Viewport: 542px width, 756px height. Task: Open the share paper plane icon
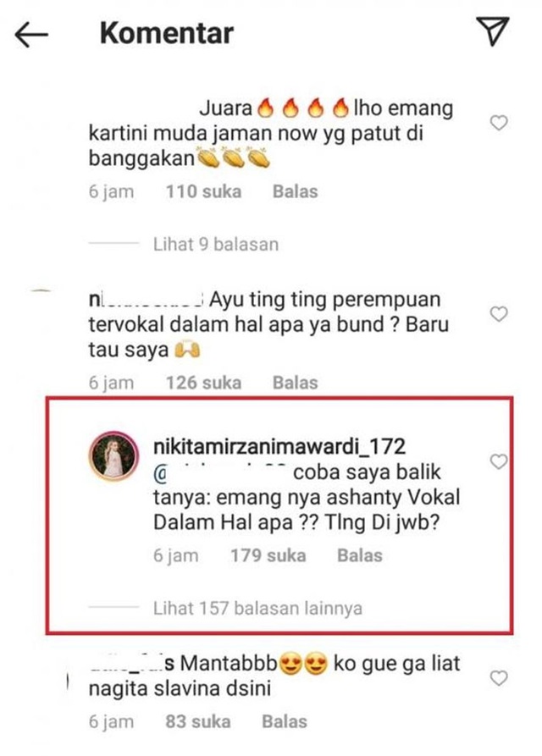(493, 31)
